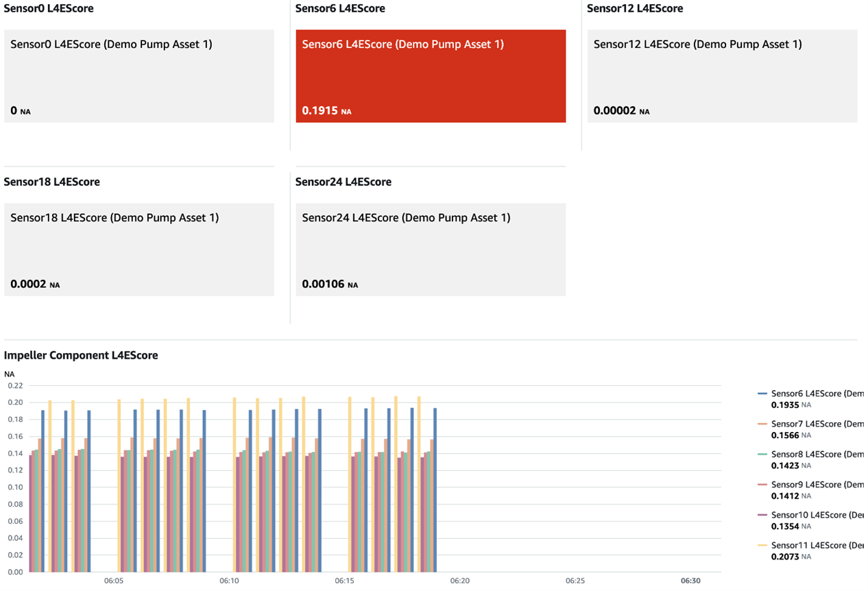Select the Sensor12 L4EScore KPI tile

click(x=722, y=75)
